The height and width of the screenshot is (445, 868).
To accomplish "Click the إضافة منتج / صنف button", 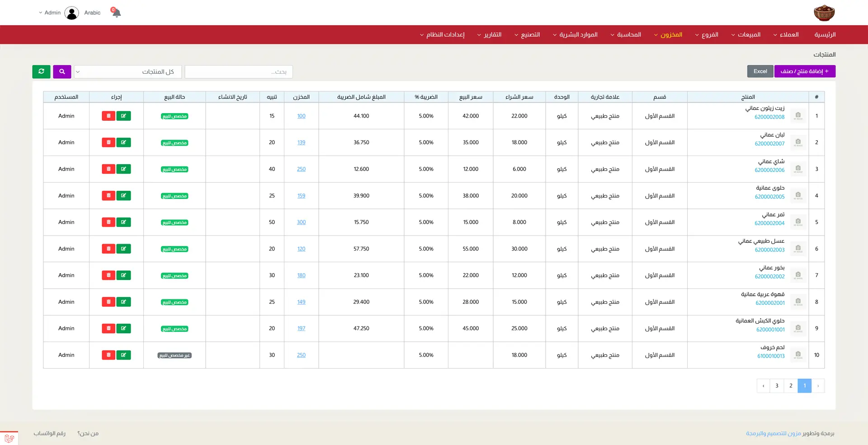I will tap(804, 71).
